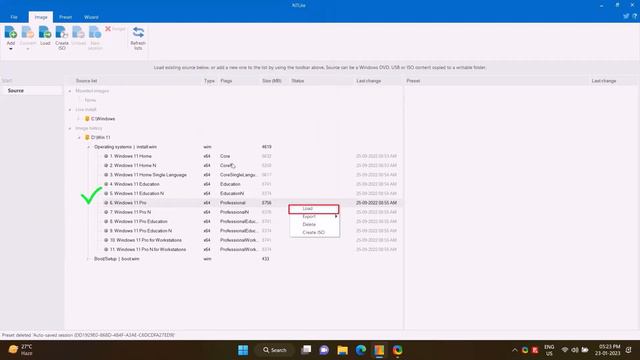Sort by the Size (MB) column header

pyautogui.click(x=272, y=81)
